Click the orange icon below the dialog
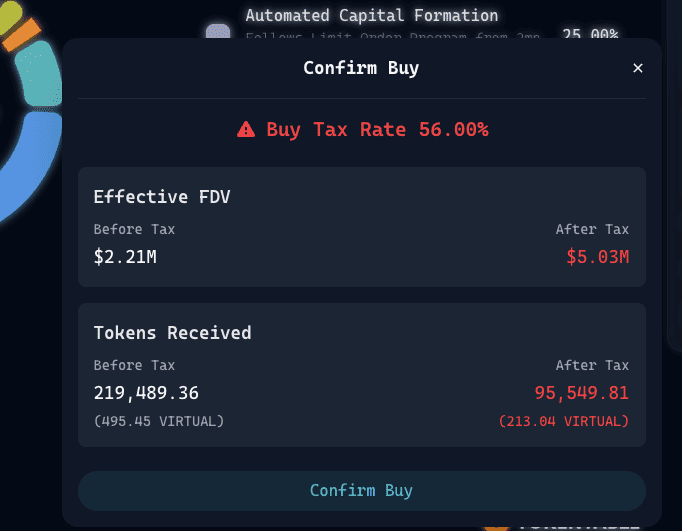The width and height of the screenshot is (682, 531). pyautogui.click(x=495, y=526)
